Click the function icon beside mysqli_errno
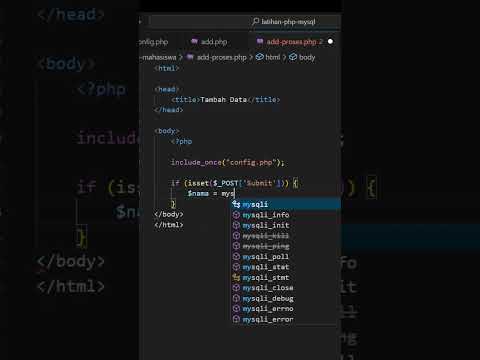The width and height of the screenshot is (480, 360). [236, 309]
